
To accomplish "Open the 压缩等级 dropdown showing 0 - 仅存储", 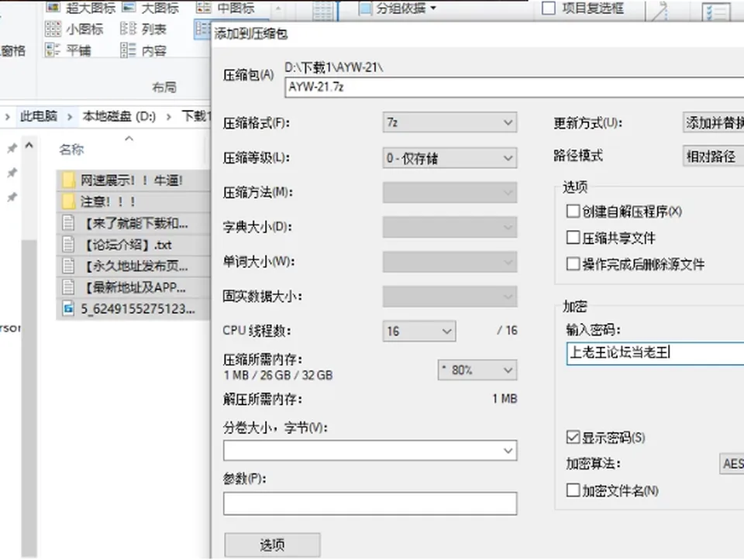I will click(449, 158).
